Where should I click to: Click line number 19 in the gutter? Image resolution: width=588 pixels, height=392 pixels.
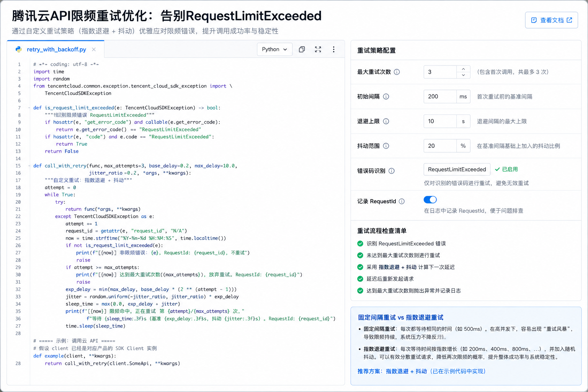click(x=18, y=195)
